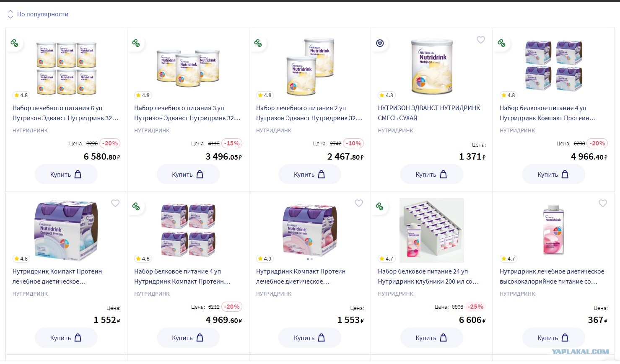Click the sort arrows icon beside 'По популярности'

click(10, 14)
